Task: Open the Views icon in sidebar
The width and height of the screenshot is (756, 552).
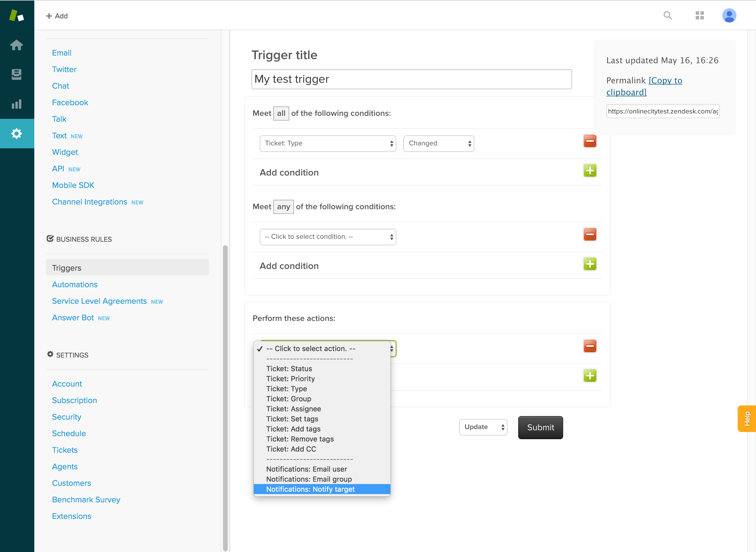Action: 16,74
